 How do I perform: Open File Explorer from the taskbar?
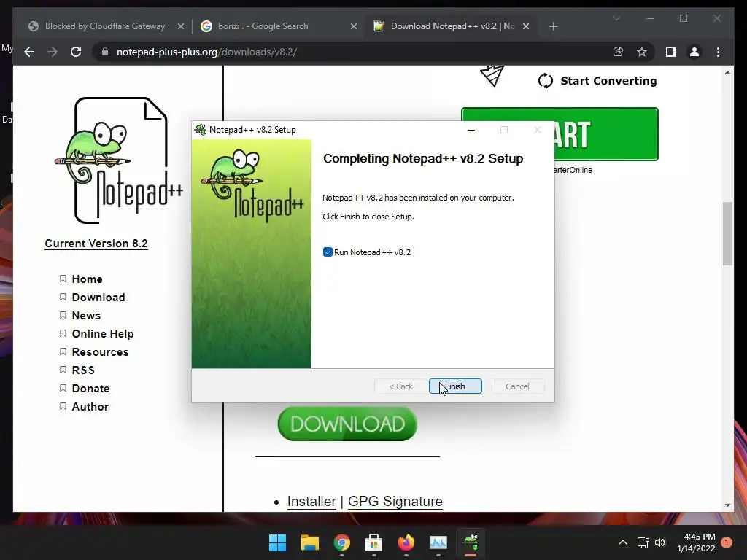coord(309,542)
